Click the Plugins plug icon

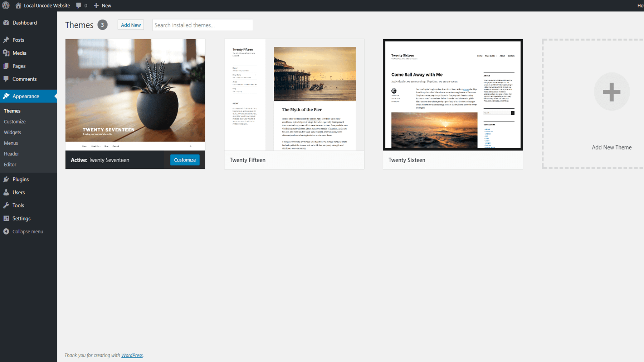pyautogui.click(x=6, y=179)
